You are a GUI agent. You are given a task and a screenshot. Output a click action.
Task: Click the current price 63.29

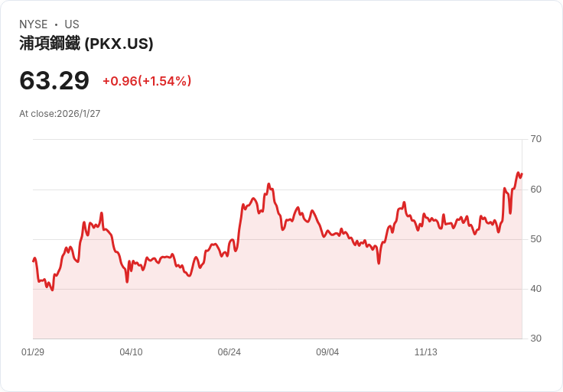click(54, 80)
